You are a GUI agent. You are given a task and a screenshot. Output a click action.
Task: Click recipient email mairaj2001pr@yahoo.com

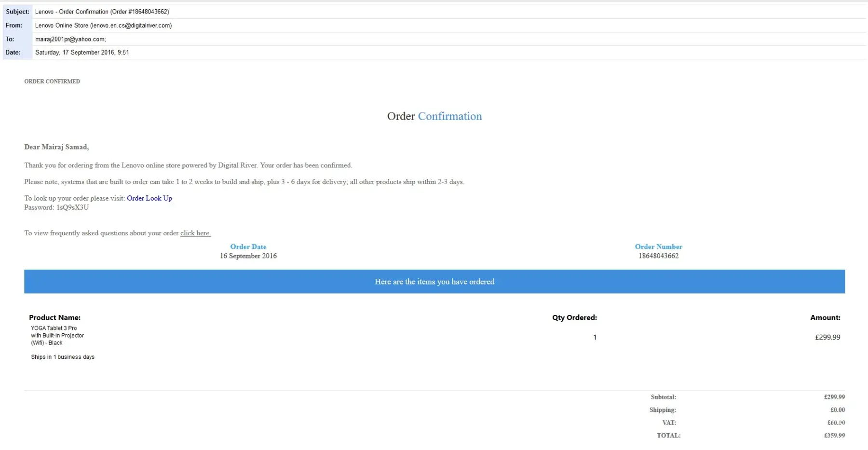click(70, 39)
